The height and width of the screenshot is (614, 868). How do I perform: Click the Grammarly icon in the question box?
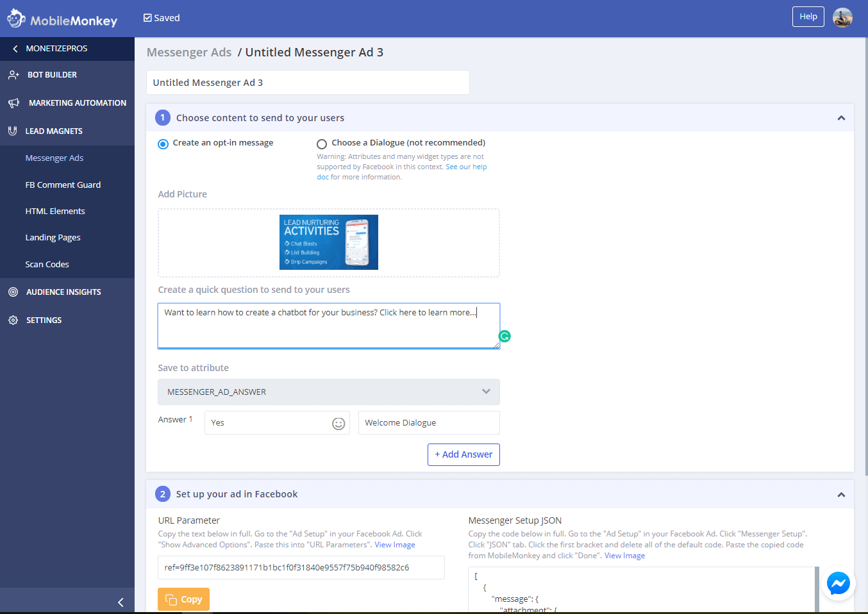pos(505,336)
